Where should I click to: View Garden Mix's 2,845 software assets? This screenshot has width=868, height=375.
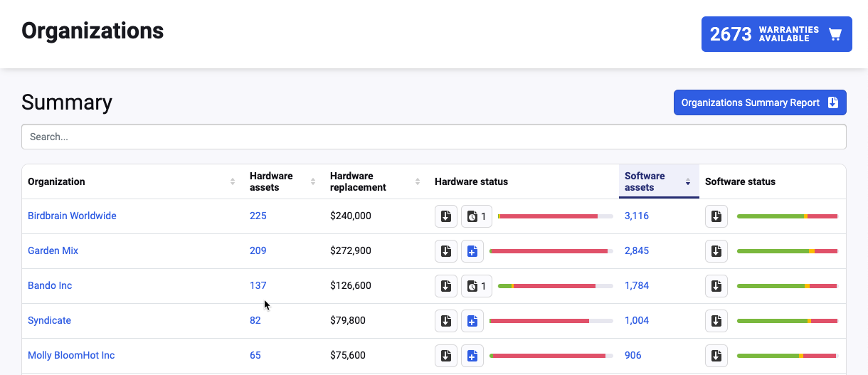coord(636,251)
